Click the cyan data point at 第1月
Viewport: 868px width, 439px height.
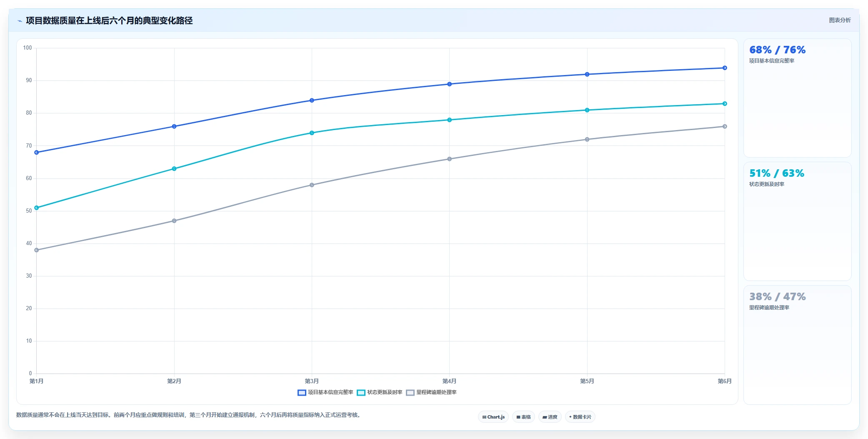[37, 208]
